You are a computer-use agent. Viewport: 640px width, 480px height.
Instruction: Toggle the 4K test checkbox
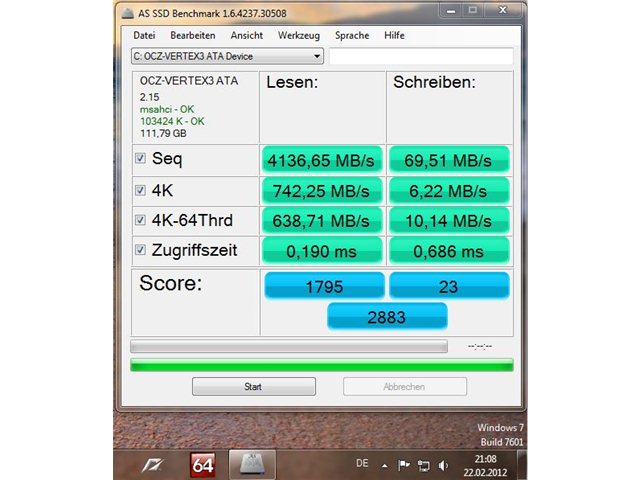140,189
